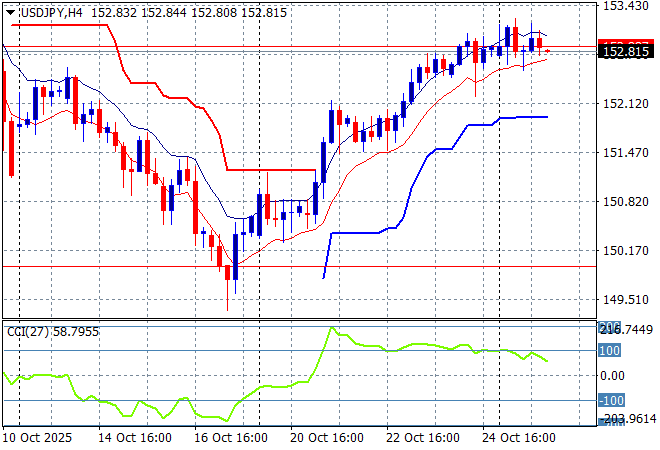
Task: Click the CCI -100 level label
Action: pyautogui.click(x=611, y=401)
